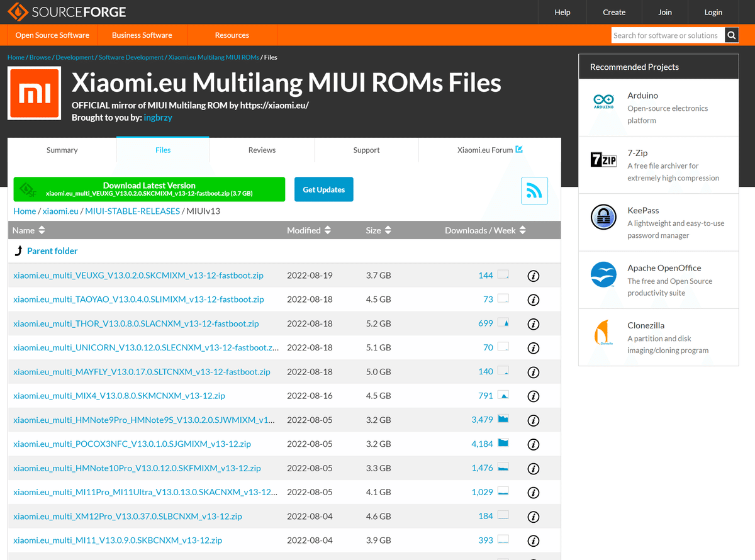The width and height of the screenshot is (755, 560).
Task: Open info for MIX4 zip file
Action: click(x=534, y=396)
